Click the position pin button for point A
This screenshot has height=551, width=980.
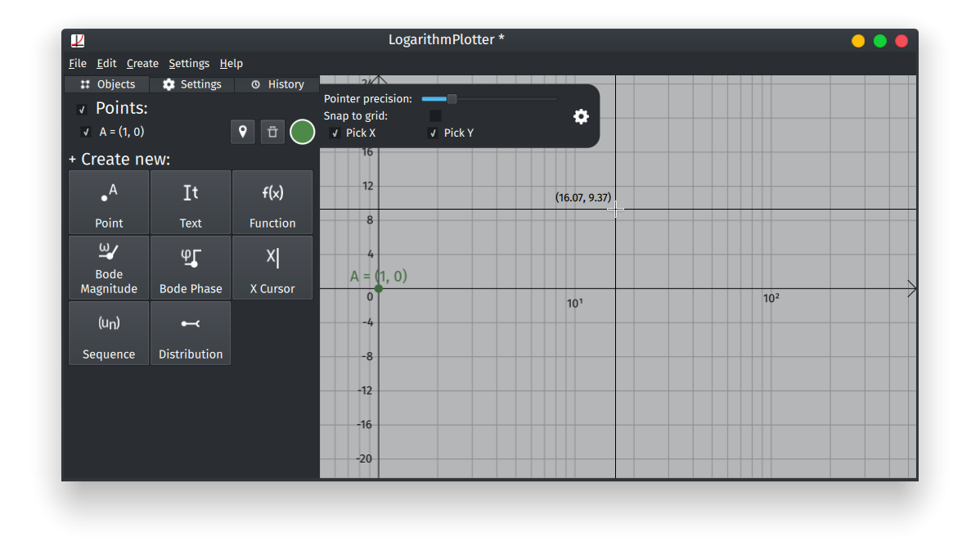(x=242, y=132)
